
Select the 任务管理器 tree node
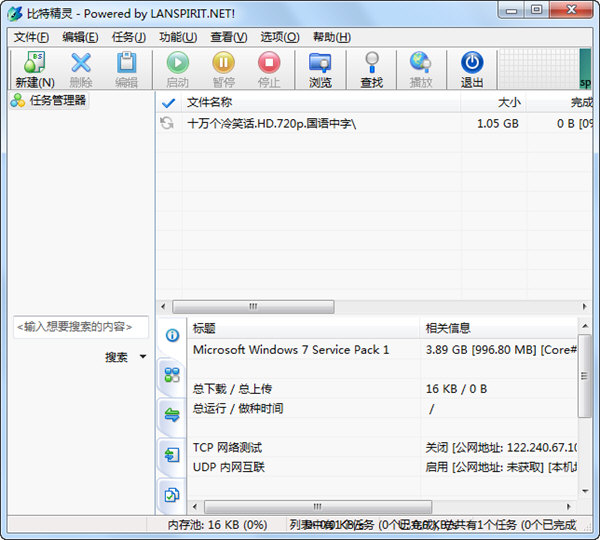coord(53,101)
